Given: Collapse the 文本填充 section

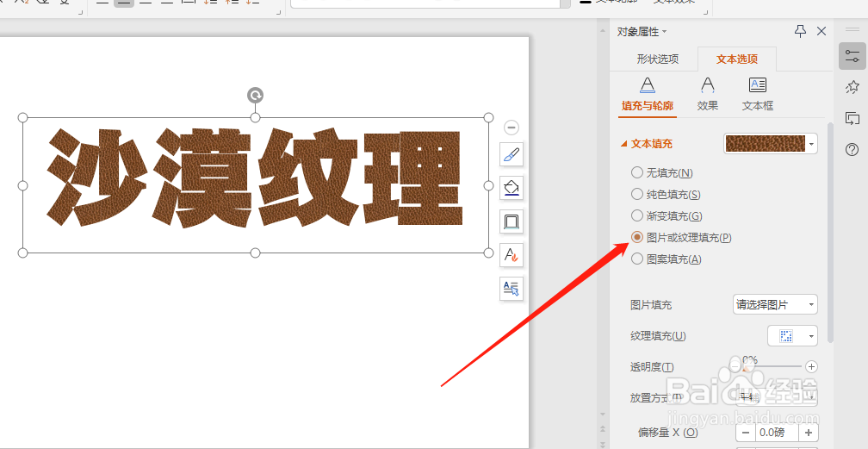Looking at the screenshot, I should click(x=623, y=144).
